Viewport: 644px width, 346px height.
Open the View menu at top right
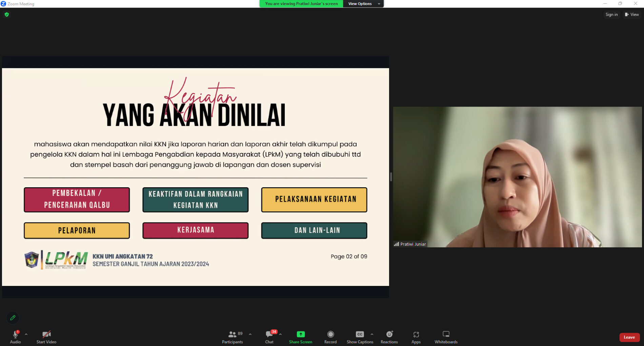(631, 15)
